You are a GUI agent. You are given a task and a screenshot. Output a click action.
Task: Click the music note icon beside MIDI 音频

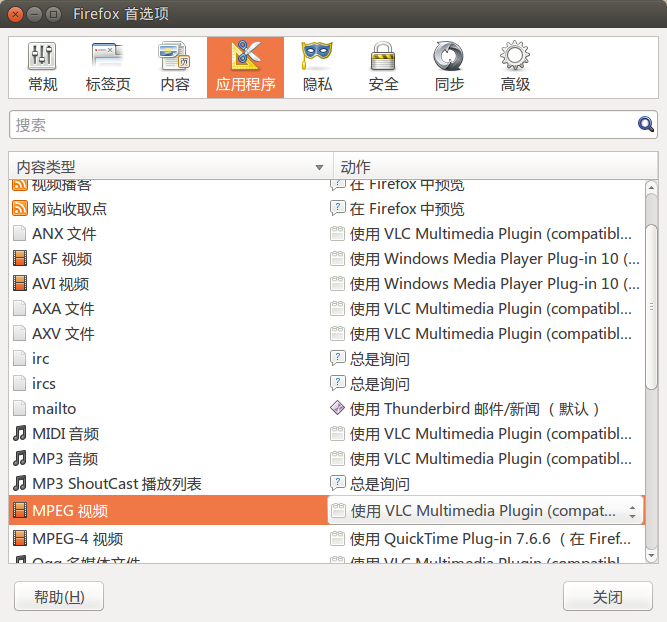pos(20,433)
